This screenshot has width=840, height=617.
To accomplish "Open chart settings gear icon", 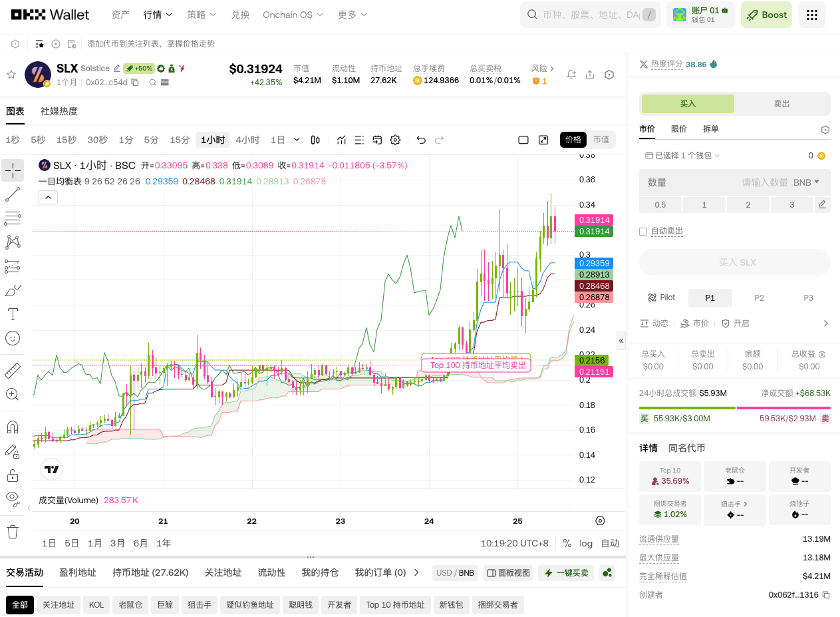I will [x=395, y=140].
